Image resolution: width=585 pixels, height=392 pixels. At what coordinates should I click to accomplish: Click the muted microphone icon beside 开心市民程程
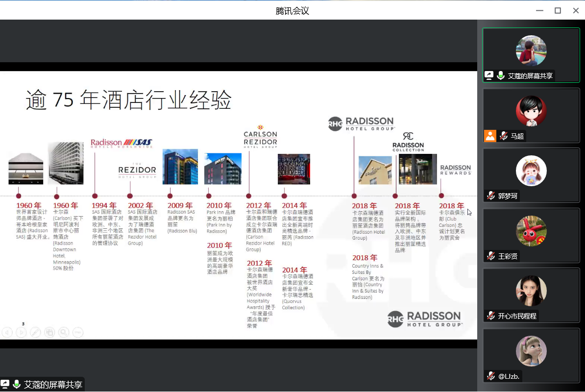[x=490, y=316]
